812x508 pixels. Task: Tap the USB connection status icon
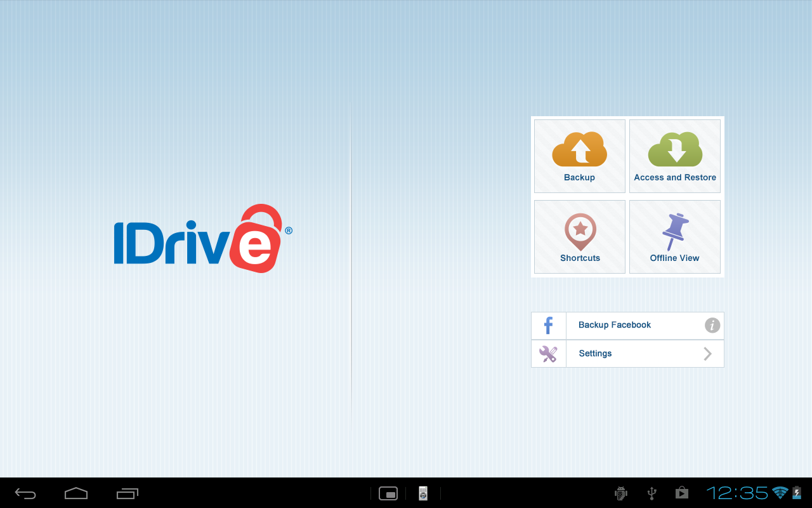[652, 493]
